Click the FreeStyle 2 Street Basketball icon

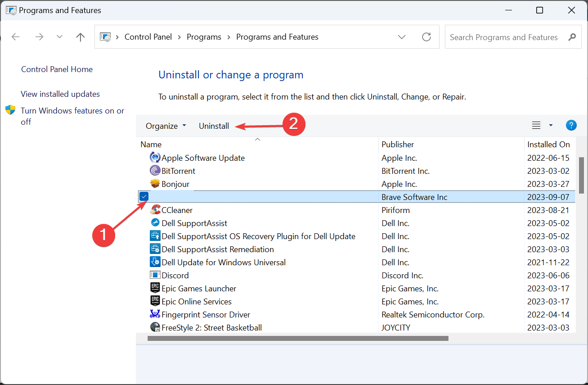pos(155,327)
